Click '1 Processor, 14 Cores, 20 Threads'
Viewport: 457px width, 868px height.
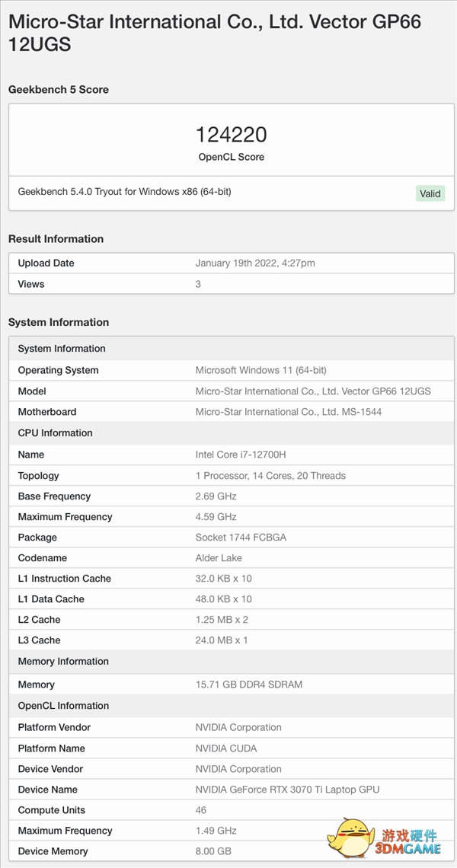[270, 476]
